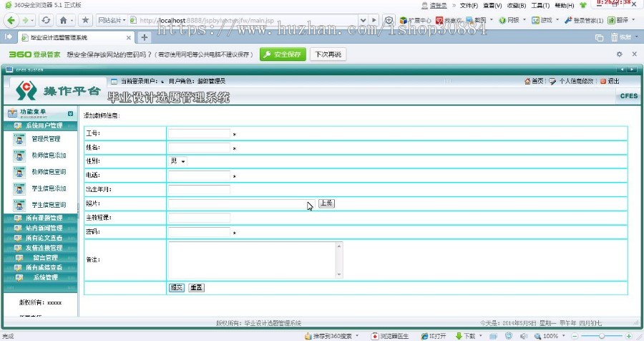The image size is (644, 341).
Task: Open 管理员管理 sidebar item
Action: click(x=46, y=139)
